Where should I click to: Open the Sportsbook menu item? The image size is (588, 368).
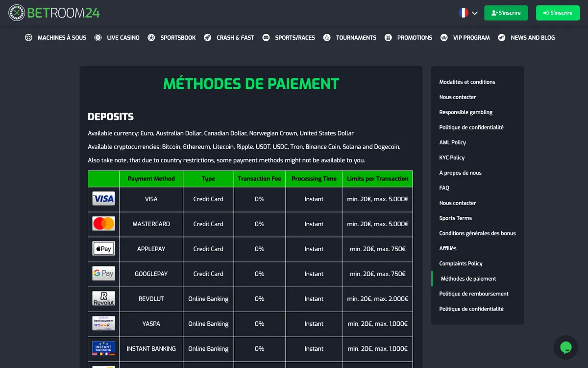(x=178, y=37)
